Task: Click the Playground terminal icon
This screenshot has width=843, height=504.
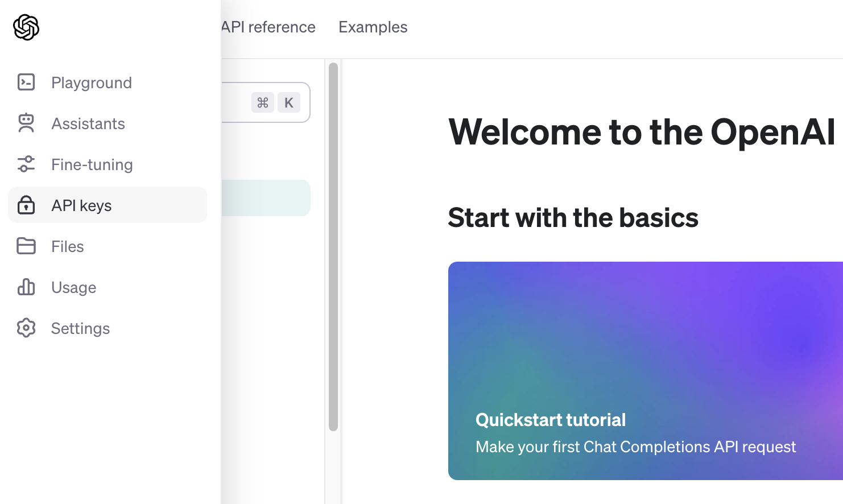Action: [26, 82]
